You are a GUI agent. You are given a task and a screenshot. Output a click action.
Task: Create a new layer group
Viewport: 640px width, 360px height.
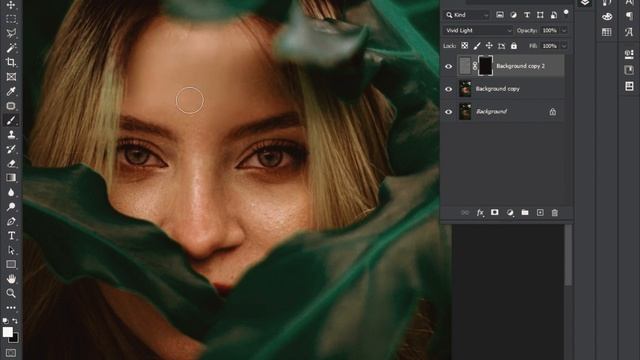(x=525, y=213)
